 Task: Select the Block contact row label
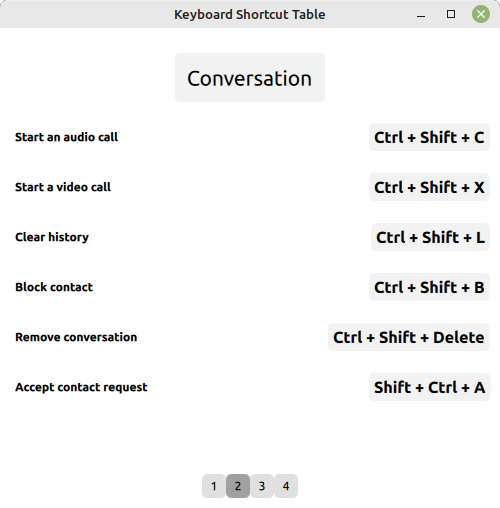54,287
